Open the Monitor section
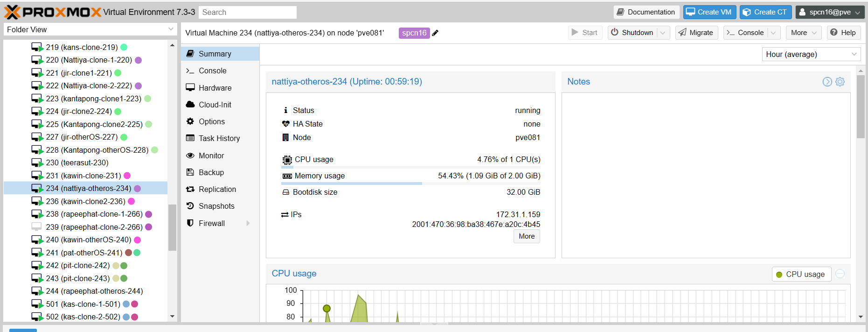This screenshot has height=332, width=868. [x=220, y=155]
